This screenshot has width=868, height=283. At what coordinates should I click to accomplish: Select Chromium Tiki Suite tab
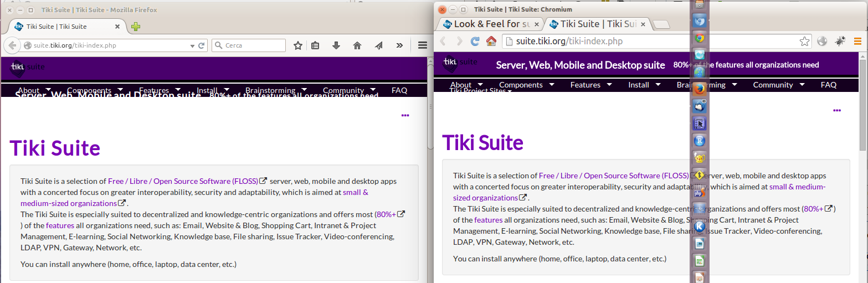(x=597, y=24)
